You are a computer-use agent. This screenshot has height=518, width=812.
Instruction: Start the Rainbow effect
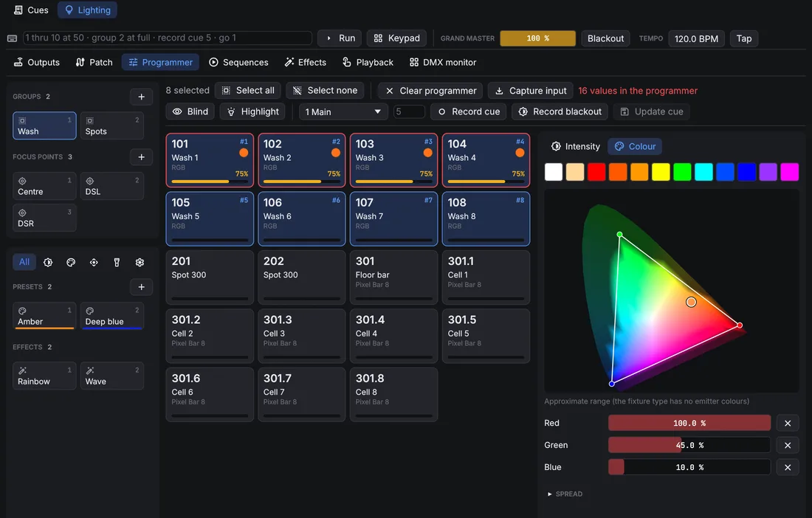44,376
